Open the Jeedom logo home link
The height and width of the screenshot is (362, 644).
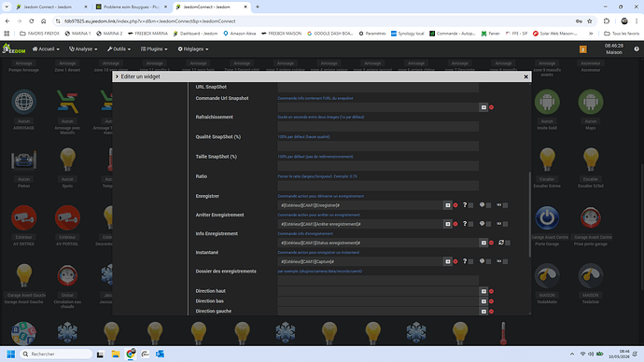[14, 49]
